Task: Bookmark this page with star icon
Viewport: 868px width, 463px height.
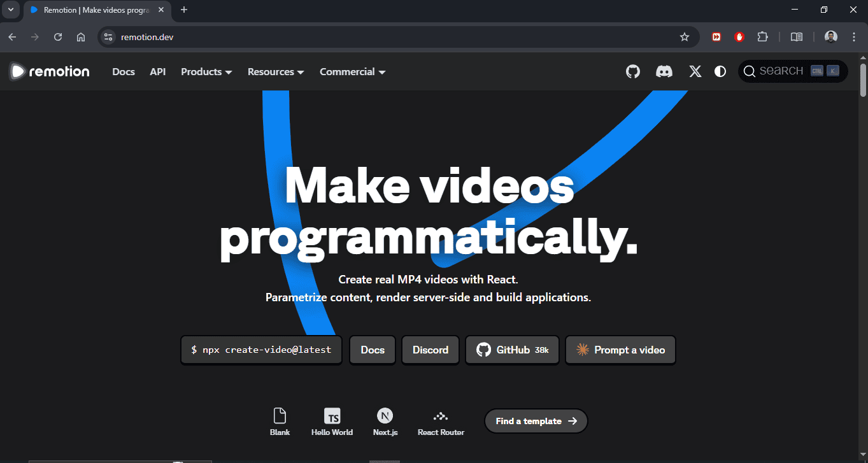Action: 685,37
